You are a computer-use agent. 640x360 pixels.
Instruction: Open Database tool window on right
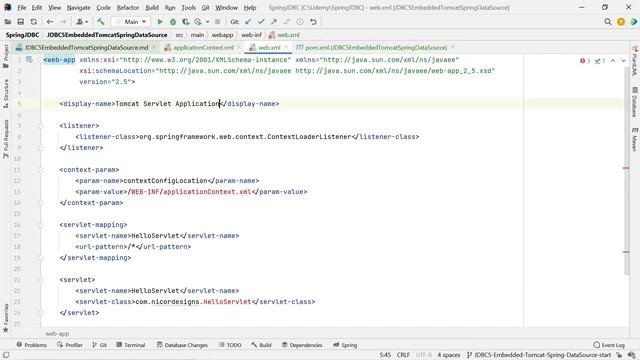(635, 102)
